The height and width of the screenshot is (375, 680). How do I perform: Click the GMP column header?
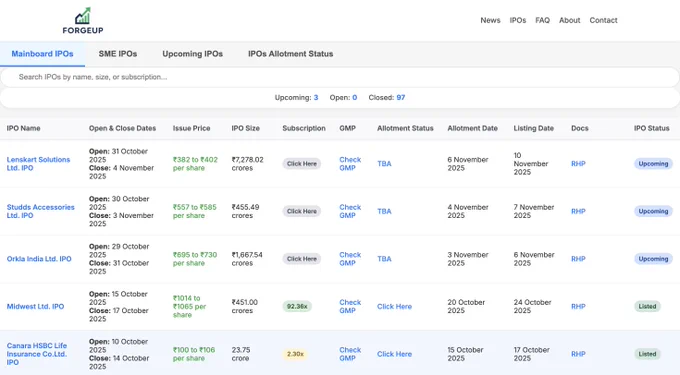347,128
